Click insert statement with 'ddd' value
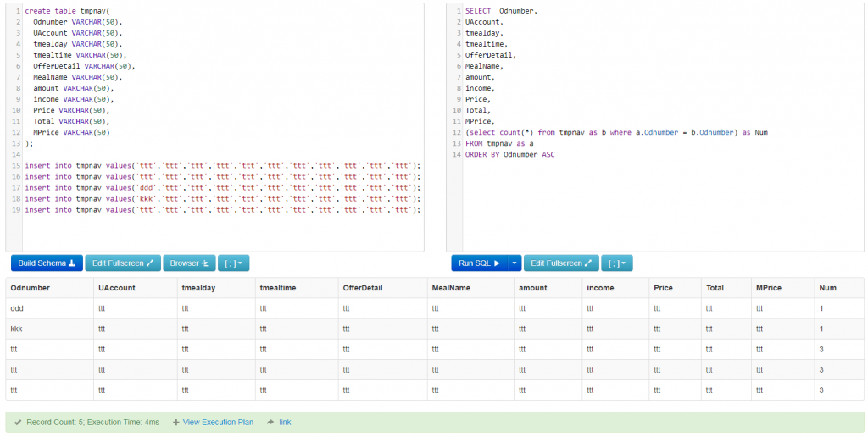Viewport: 868px width, 437px height. (223, 188)
